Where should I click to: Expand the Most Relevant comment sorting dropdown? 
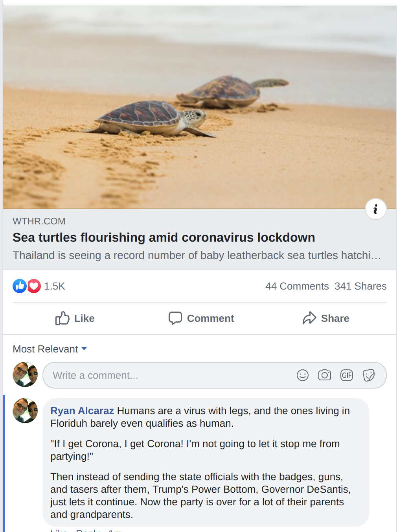[x=50, y=349]
